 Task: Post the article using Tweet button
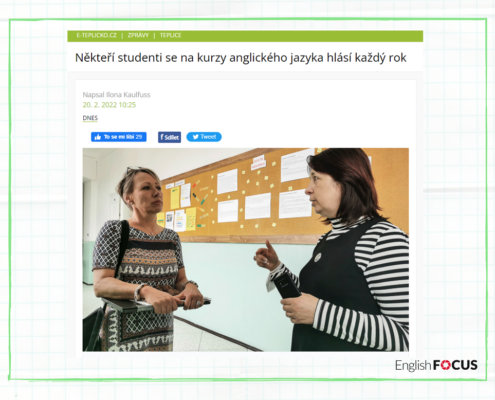pos(204,137)
